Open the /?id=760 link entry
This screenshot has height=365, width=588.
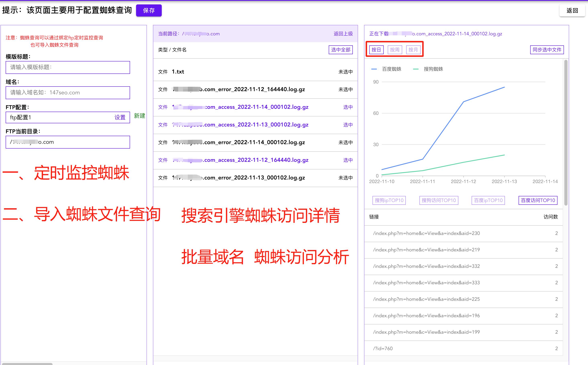tap(383, 348)
